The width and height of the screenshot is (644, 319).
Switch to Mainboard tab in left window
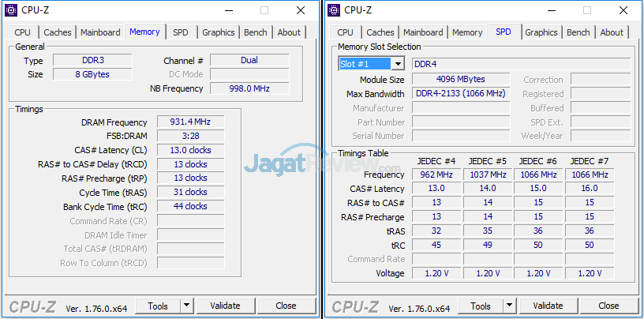coord(101,32)
